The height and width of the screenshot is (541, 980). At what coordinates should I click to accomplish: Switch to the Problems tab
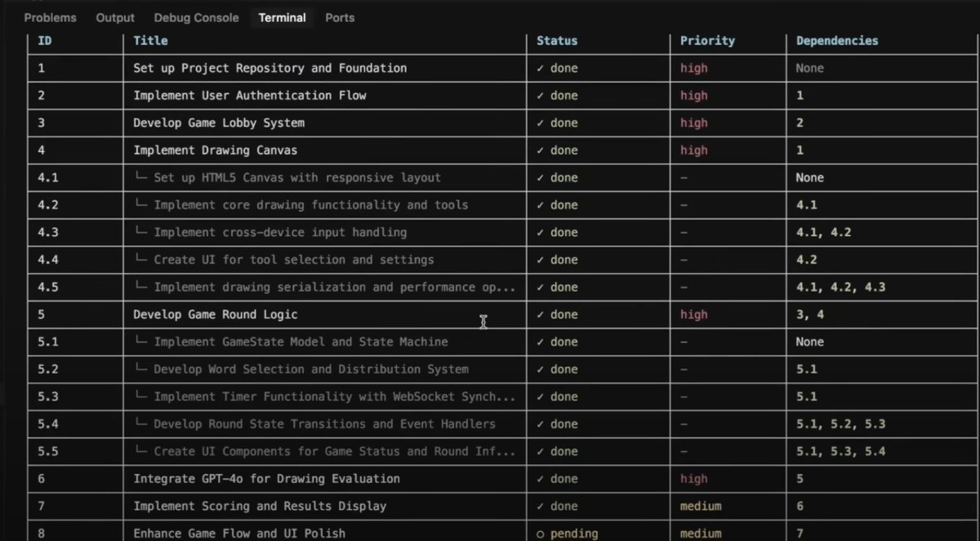50,17
